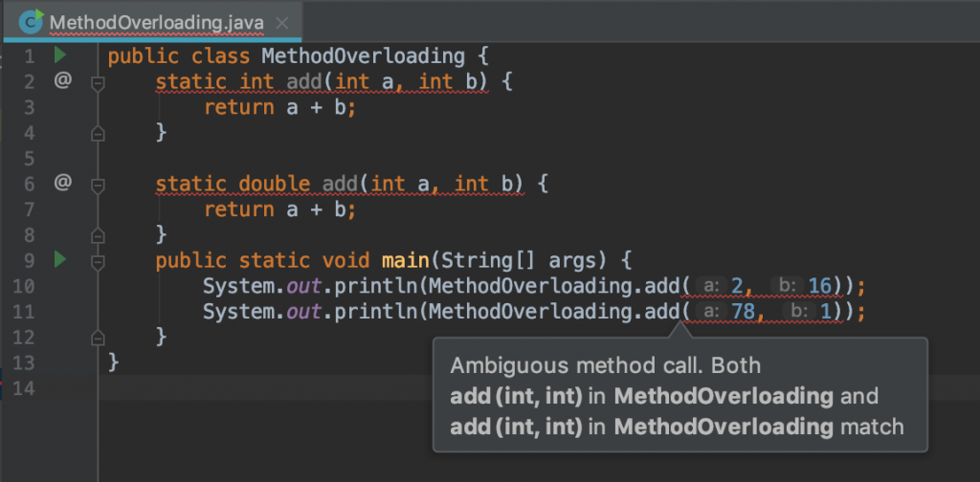This screenshot has height=482, width=980.
Task: Collapse the double add method at line 6
Action: (x=98, y=186)
